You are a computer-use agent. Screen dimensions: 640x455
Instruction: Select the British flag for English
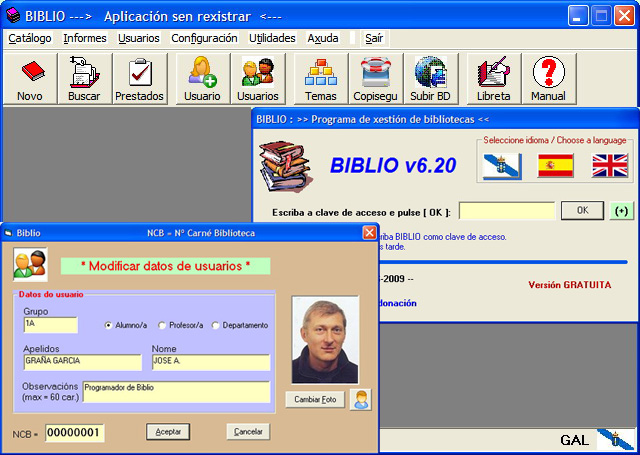[x=608, y=165]
